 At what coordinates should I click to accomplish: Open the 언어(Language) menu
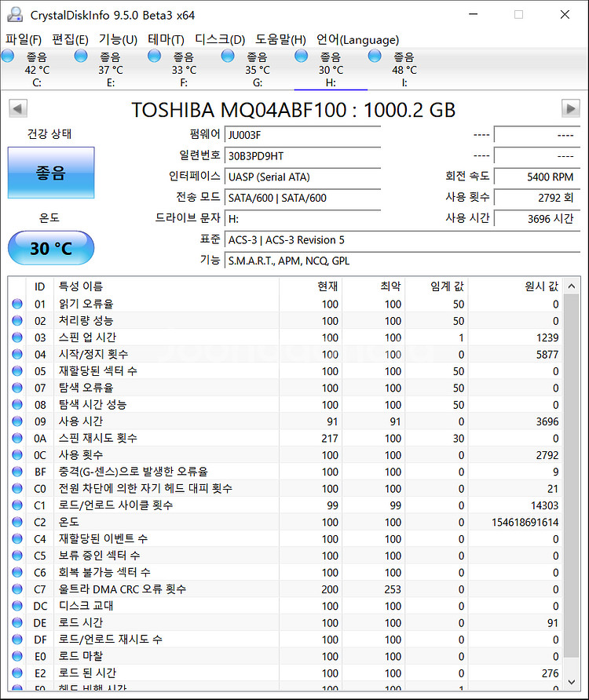[357, 40]
